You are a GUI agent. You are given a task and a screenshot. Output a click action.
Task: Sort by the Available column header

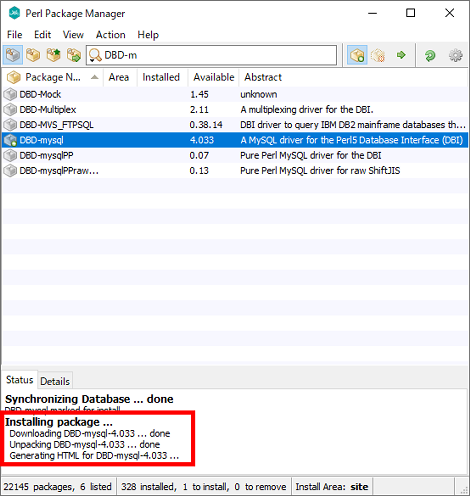[214, 77]
